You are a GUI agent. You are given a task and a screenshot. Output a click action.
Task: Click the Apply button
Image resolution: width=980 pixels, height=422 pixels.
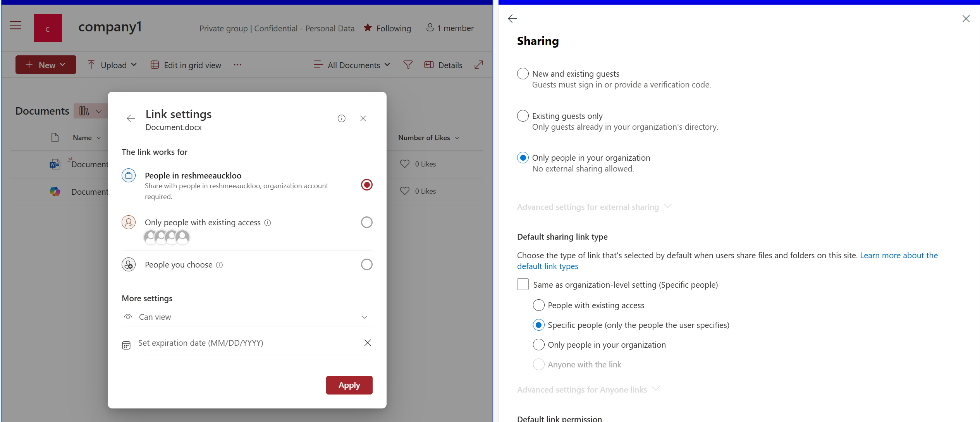(x=349, y=385)
